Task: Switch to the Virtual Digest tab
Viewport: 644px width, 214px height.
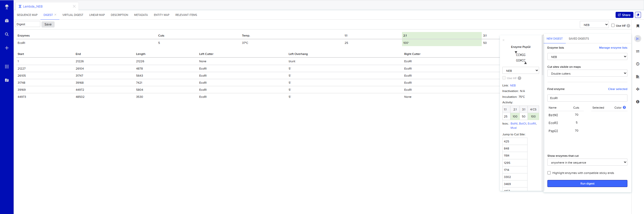Action: (73, 15)
